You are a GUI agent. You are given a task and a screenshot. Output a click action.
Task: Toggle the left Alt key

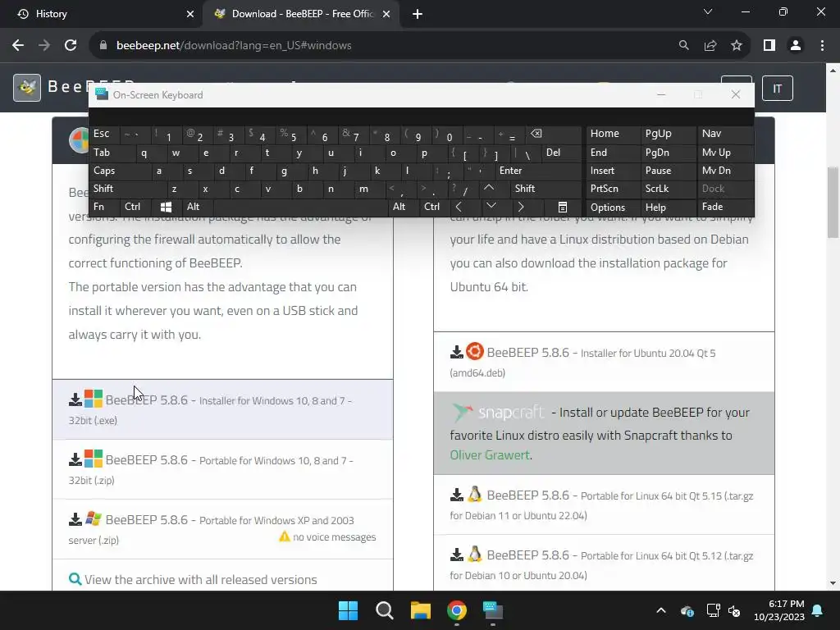197,207
